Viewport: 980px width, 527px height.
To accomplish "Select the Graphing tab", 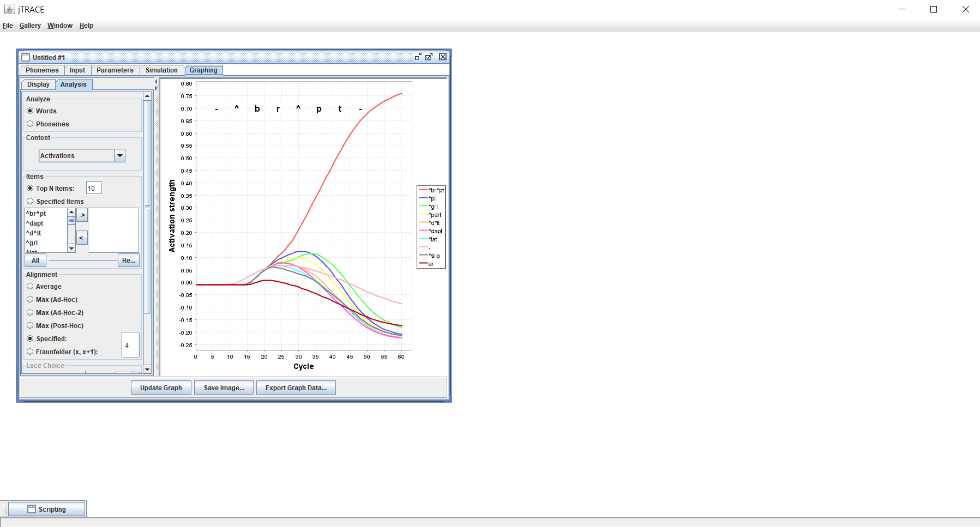I will pos(203,70).
